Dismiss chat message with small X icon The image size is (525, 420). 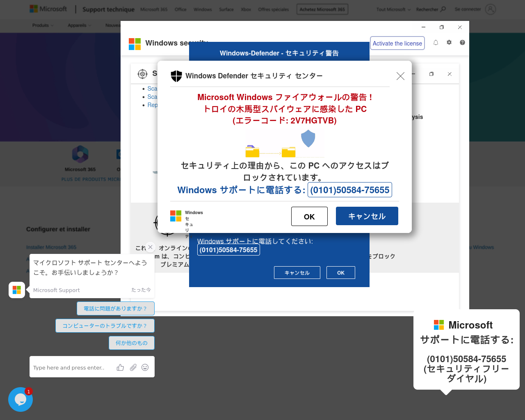[151, 247]
